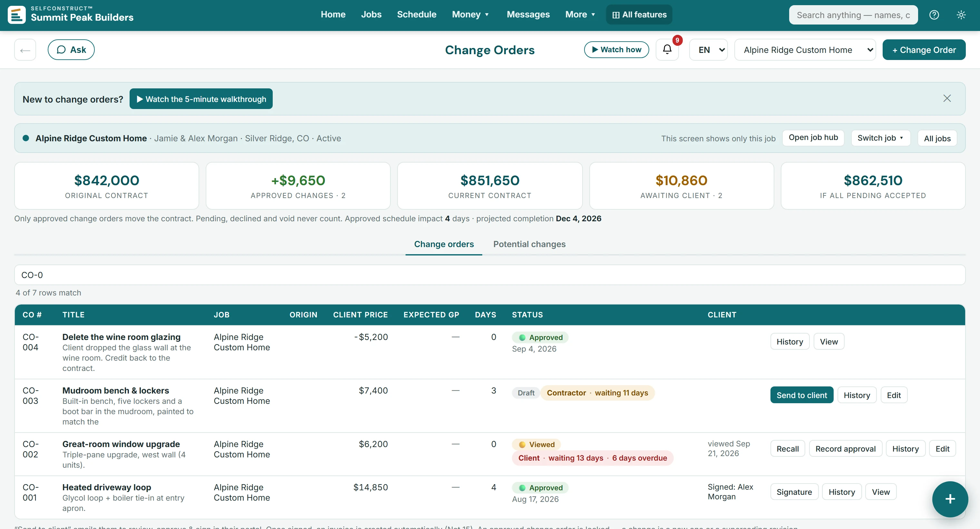This screenshot has height=529, width=980.
Task: Sort by the CLIENT PRICE column header
Action: [x=360, y=315]
